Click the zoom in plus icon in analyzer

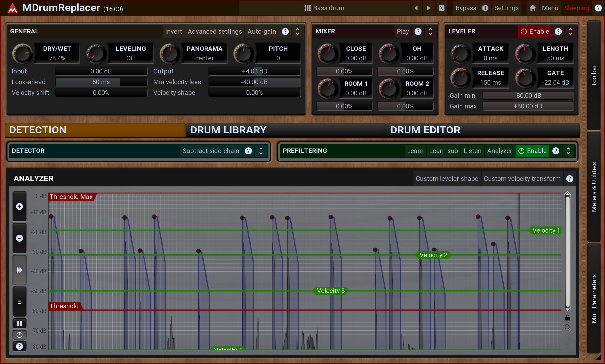pyautogui.click(x=19, y=206)
